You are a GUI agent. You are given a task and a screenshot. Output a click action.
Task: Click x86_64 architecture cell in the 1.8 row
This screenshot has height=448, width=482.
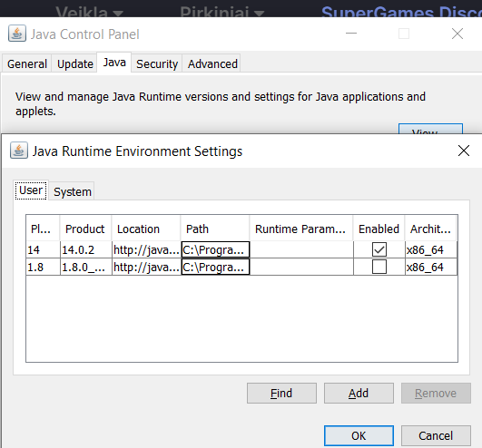click(x=431, y=267)
